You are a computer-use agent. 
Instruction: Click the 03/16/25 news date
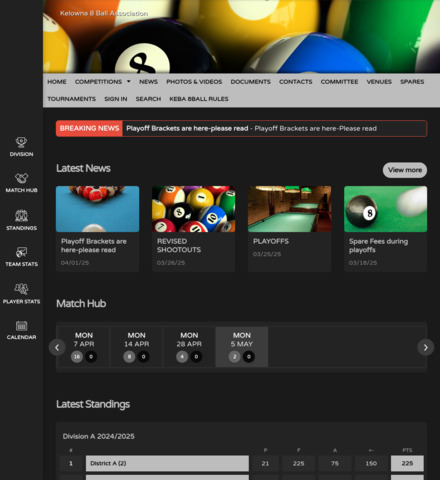tap(363, 263)
